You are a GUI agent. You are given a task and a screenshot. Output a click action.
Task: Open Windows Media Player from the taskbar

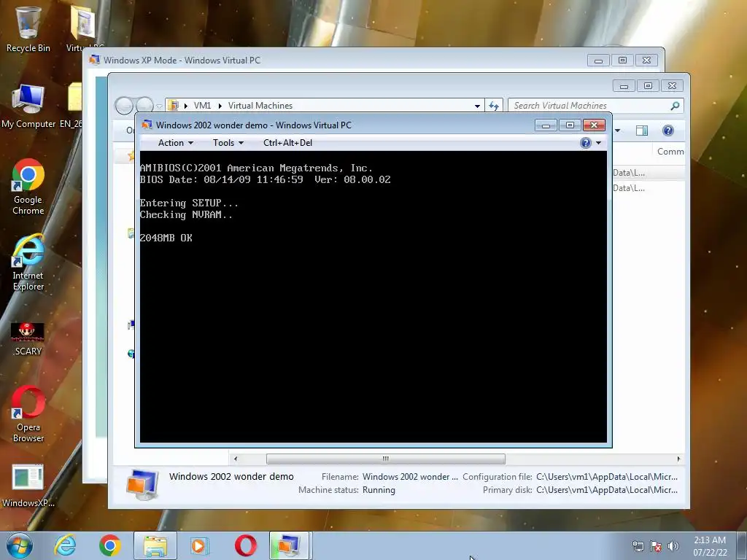click(200, 545)
